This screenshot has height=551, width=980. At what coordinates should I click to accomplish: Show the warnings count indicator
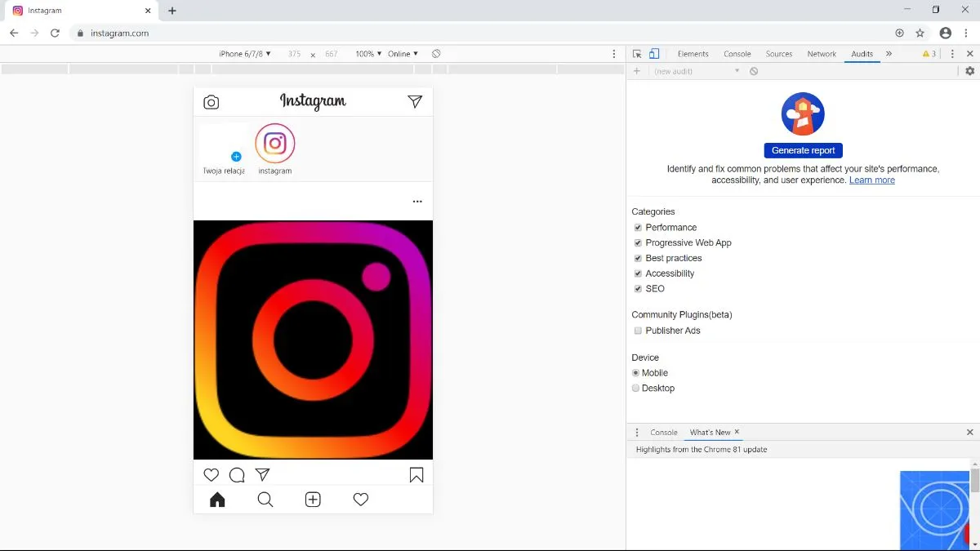pyautogui.click(x=929, y=54)
